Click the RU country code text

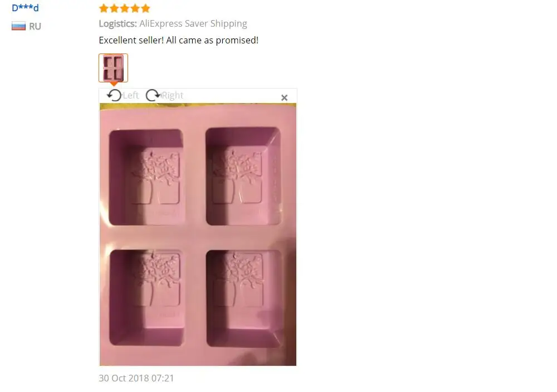point(35,26)
